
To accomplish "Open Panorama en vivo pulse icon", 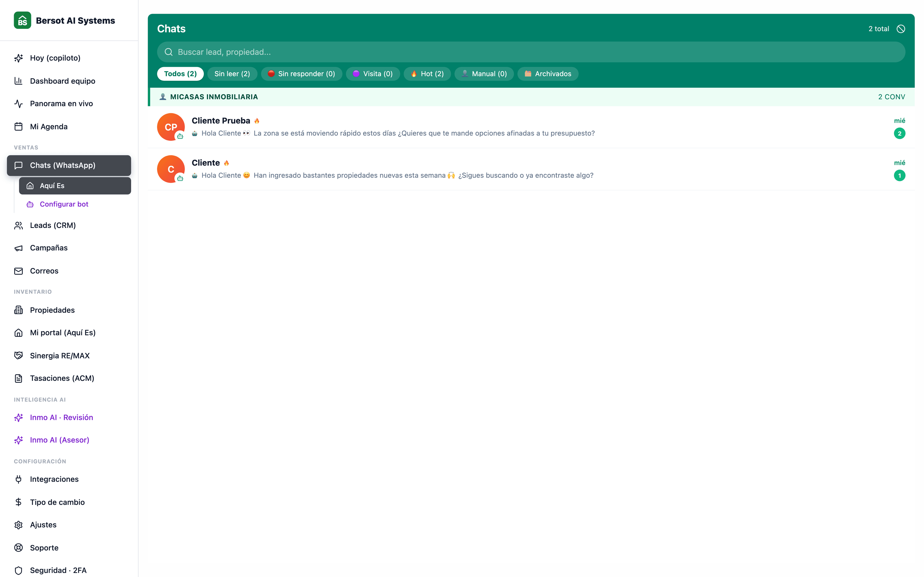I will (x=18, y=104).
